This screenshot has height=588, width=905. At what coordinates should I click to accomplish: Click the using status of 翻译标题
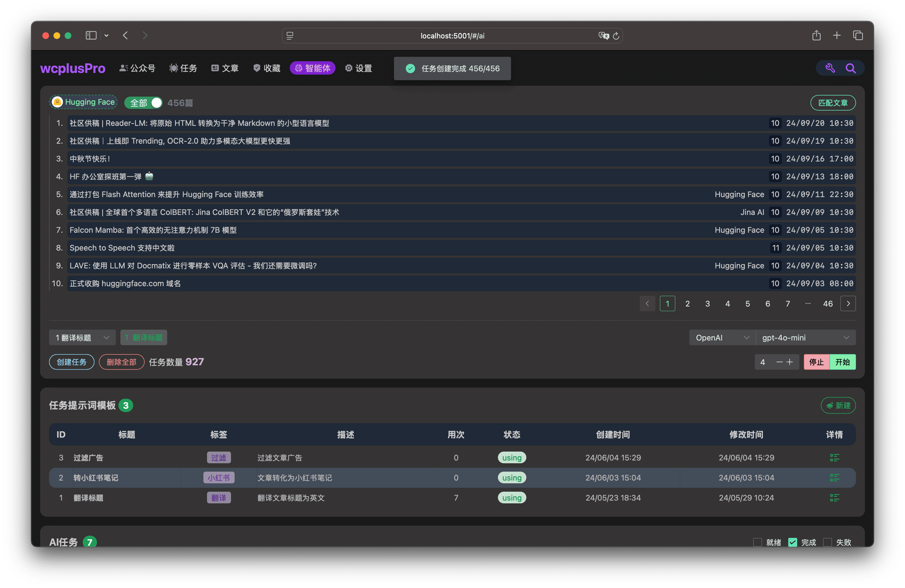click(x=512, y=498)
